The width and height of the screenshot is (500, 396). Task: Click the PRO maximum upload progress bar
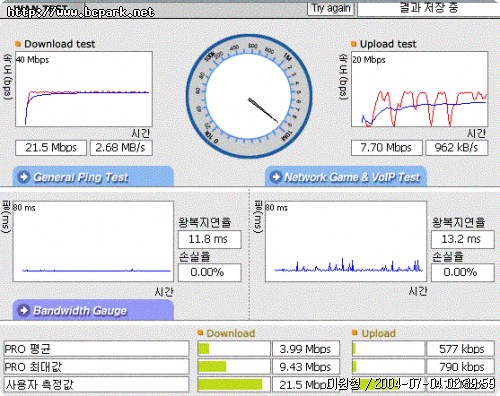388,367
